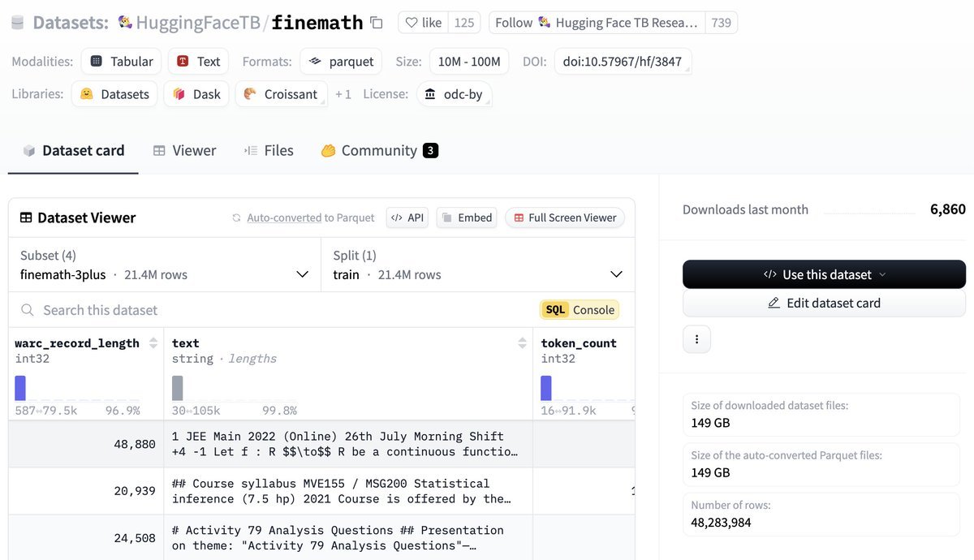Expand the Subset finemath-3plus dropdown
The height and width of the screenshot is (560, 974).
tap(165, 265)
